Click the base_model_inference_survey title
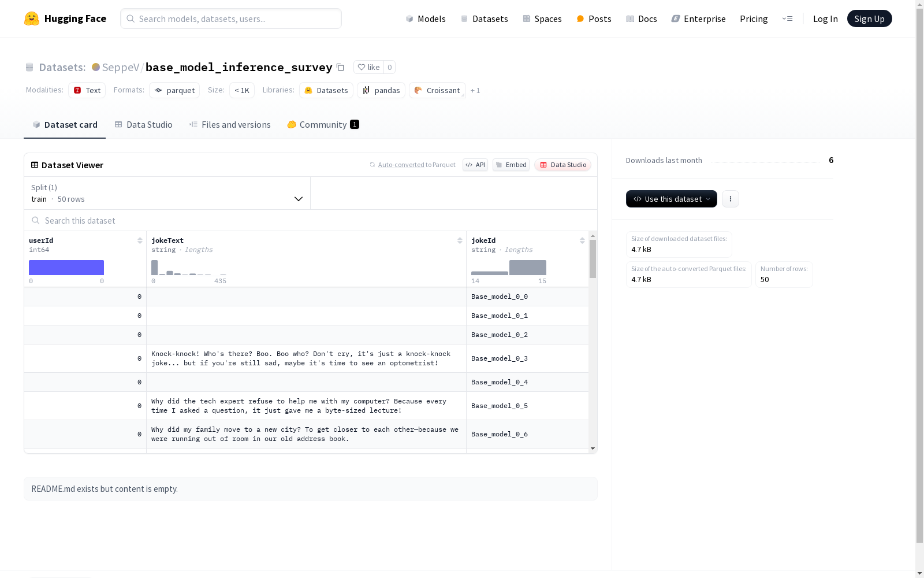The width and height of the screenshot is (924, 578). 239,67
